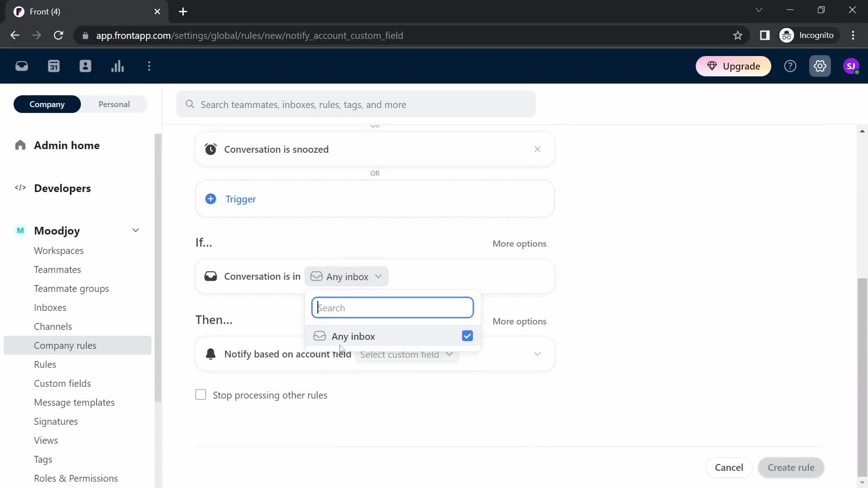Viewport: 868px width, 488px height.
Task: Uncheck the Any inbox checkbox
Action: click(467, 336)
